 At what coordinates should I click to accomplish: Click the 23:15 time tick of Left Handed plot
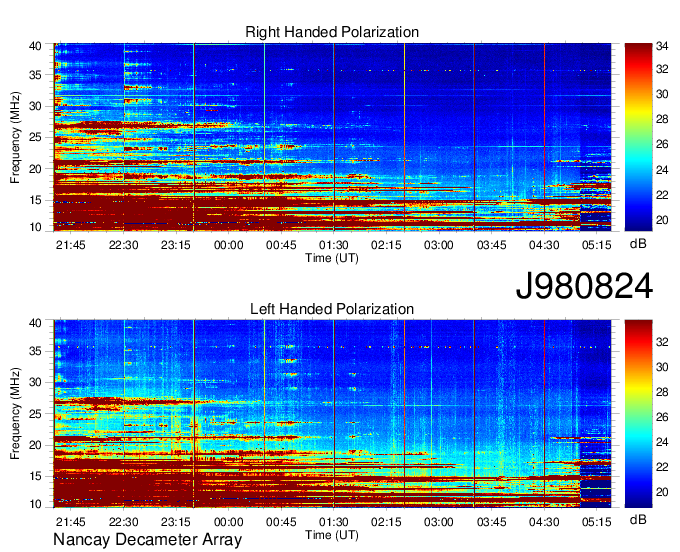176,522
